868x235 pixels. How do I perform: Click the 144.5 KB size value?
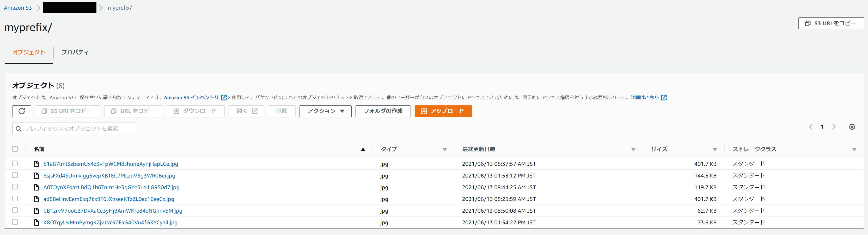click(x=705, y=176)
